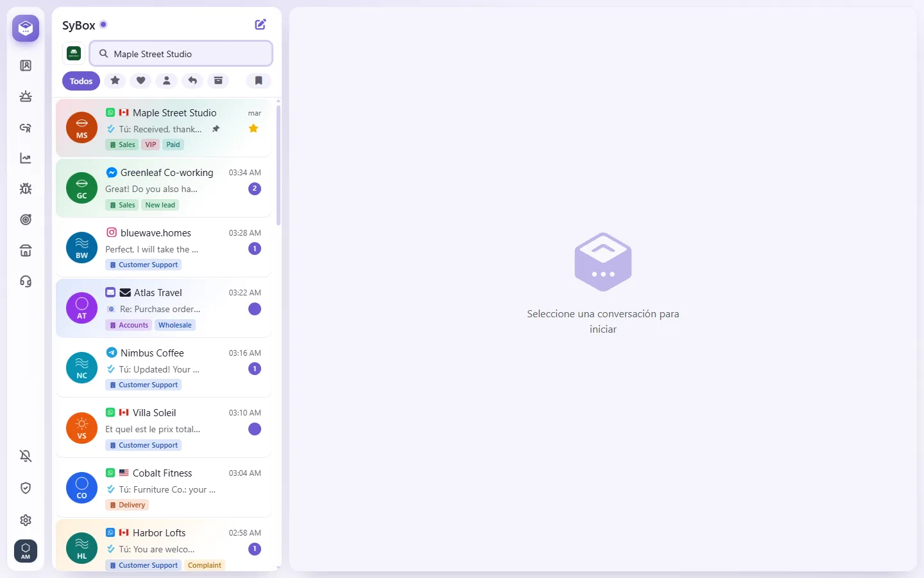This screenshot has width=924, height=578.
Task: Filter conversations by reply arrow icon
Action: click(x=193, y=80)
